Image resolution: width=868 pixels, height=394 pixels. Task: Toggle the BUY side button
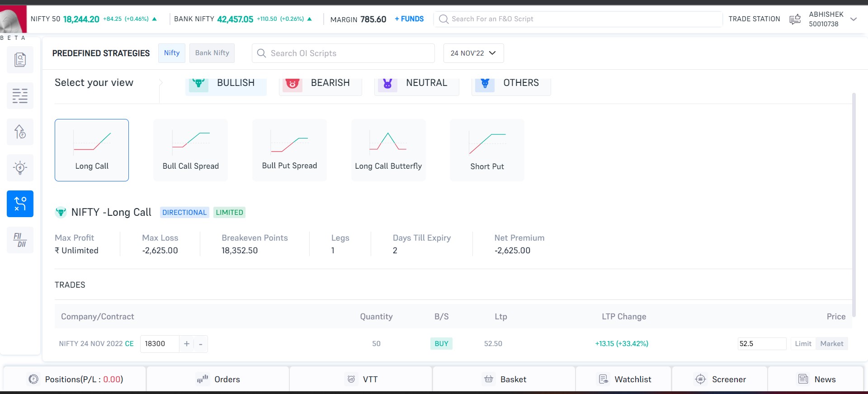pyautogui.click(x=441, y=344)
